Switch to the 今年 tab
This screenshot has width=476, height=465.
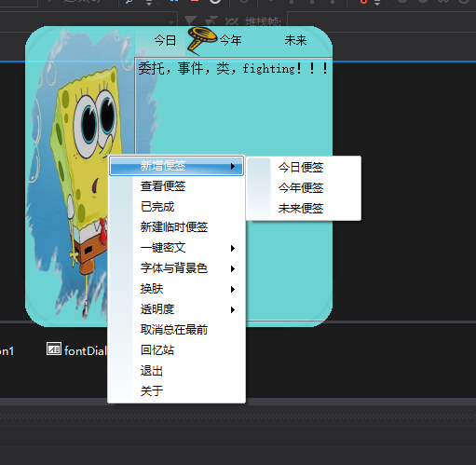pos(231,41)
